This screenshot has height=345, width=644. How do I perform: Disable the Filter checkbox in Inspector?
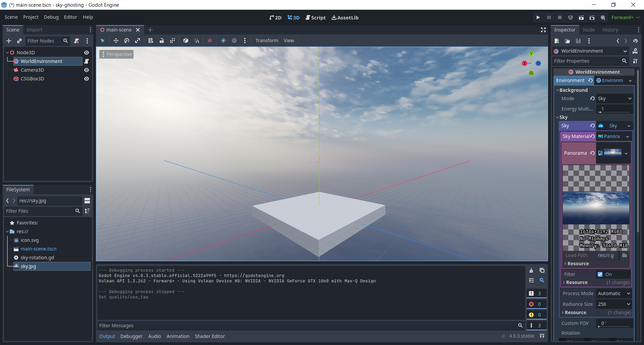coord(599,274)
